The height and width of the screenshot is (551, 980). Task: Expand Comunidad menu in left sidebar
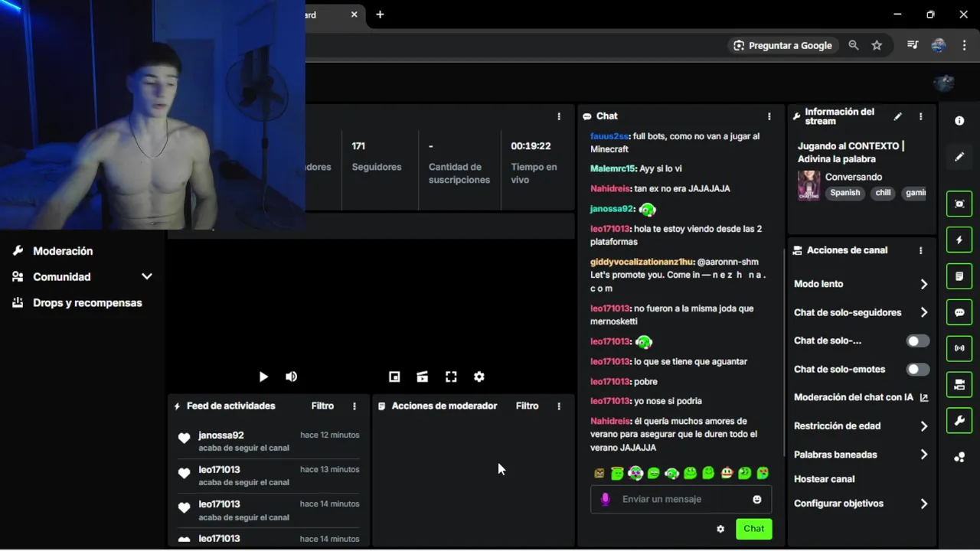click(x=146, y=277)
